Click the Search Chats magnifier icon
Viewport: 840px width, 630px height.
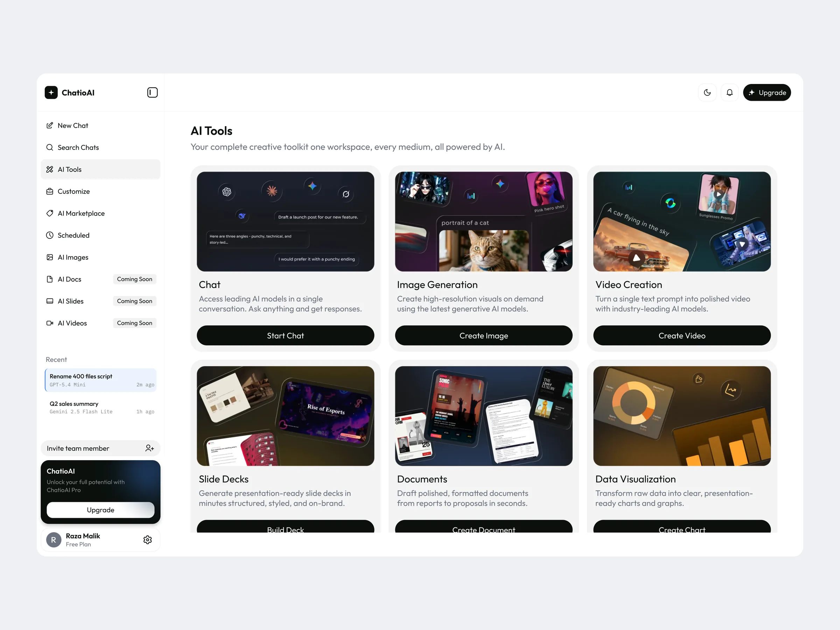pos(50,147)
